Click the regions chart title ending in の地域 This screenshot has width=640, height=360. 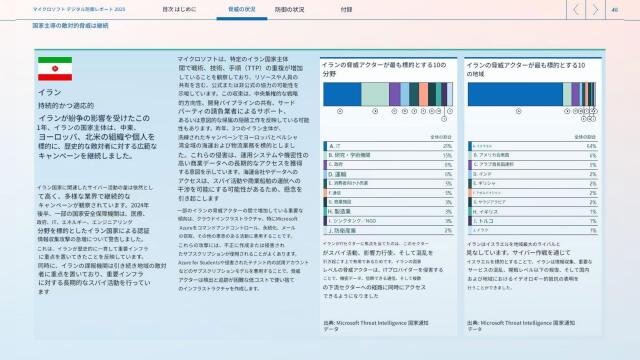[526, 69]
